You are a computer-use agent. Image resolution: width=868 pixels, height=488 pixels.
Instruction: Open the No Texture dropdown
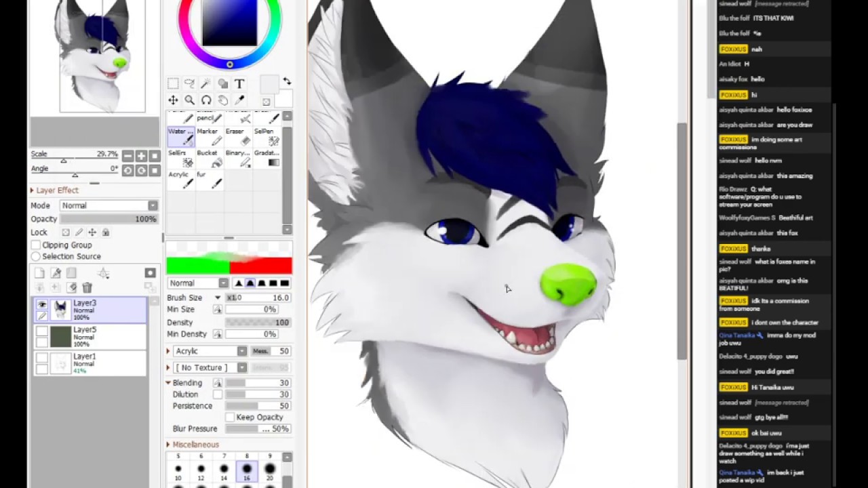[210, 367]
